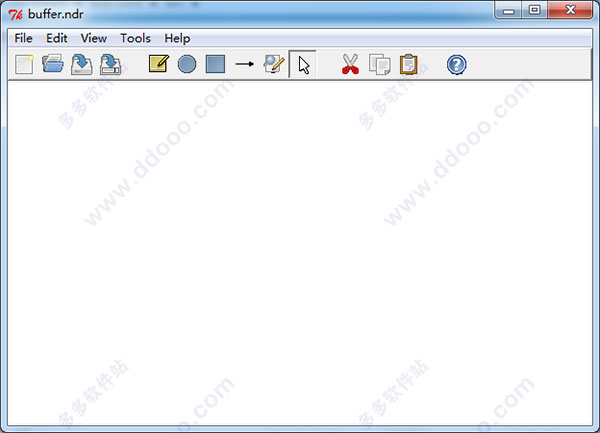
Task: Click the Tk icon in title bar
Action: [16, 15]
